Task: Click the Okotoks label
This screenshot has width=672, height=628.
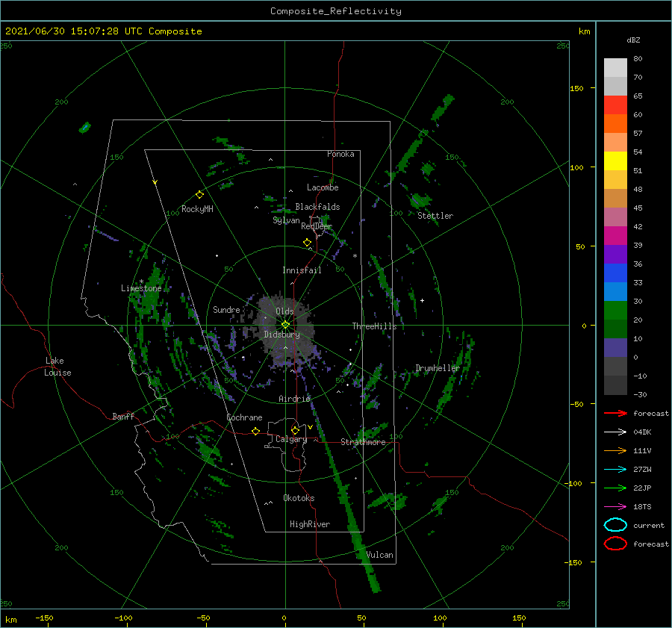Action: point(299,498)
